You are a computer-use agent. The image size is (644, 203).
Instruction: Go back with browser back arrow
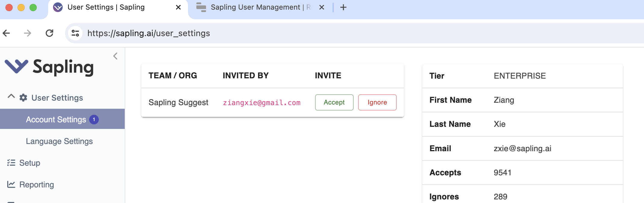[6, 33]
